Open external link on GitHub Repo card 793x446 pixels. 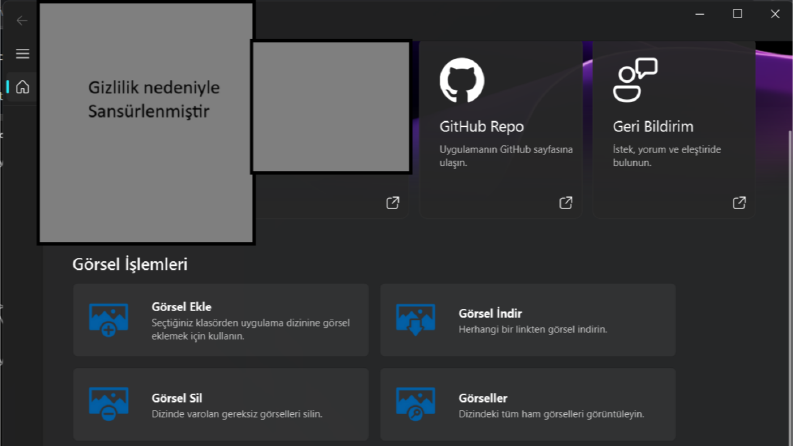click(565, 203)
